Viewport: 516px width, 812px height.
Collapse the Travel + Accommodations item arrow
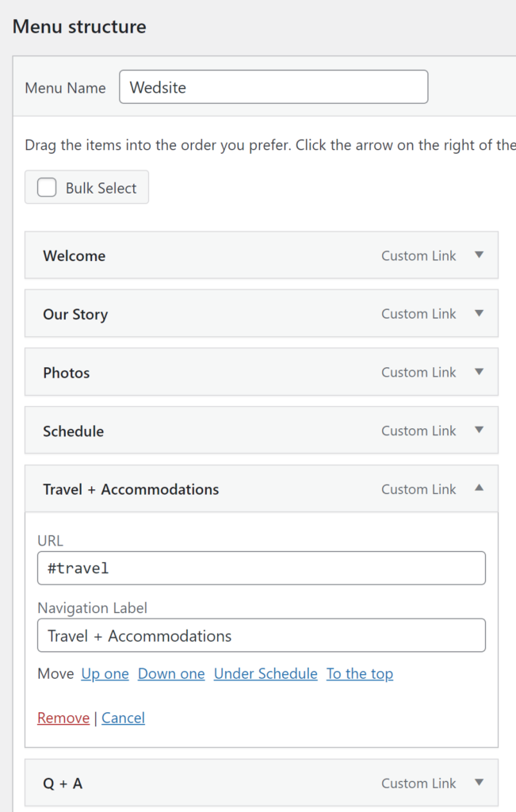[479, 488]
